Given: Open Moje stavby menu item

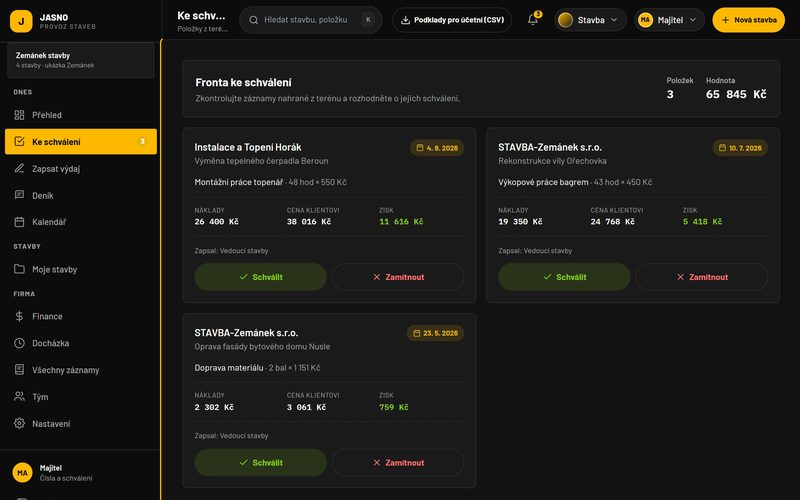Looking at the screenshot, I should (81, 269).
